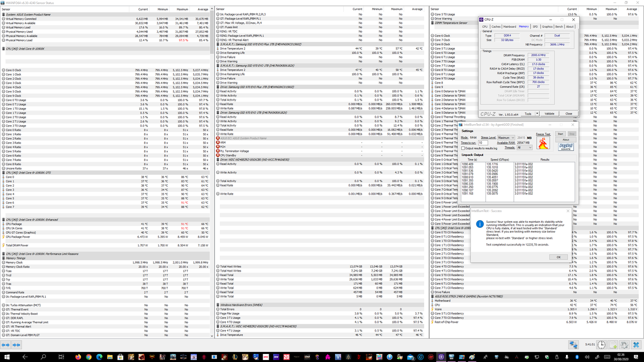Click the CPU-Z icon in its title bar
Screen dimensions: 644x362
481,20
